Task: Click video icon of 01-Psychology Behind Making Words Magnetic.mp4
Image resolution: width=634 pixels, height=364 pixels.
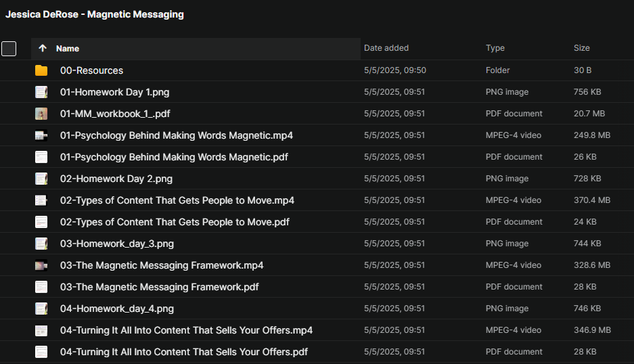Action: click(x=41, y=135)
